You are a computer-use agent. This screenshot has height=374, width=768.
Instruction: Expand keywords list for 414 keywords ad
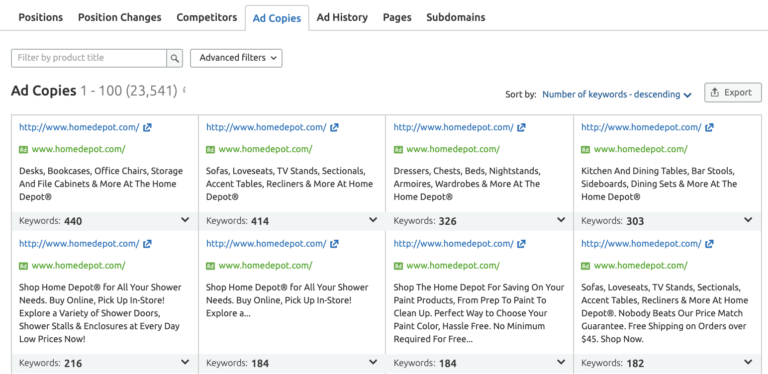(373, 220)
